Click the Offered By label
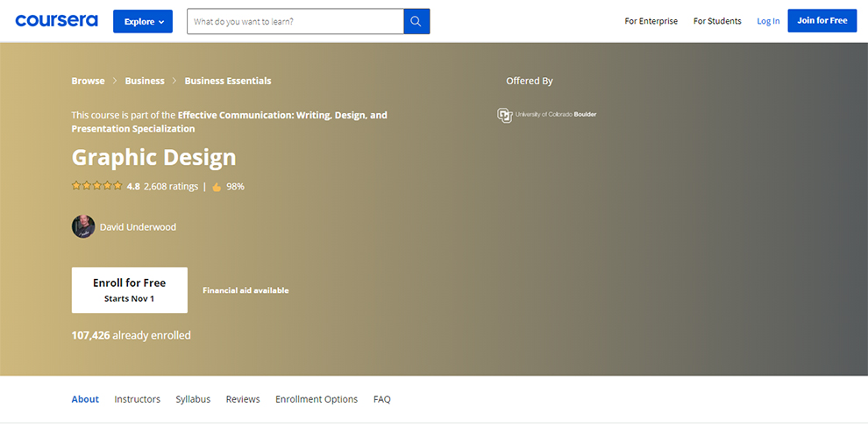This screenshot has width=868, height=429. (x=530, y=81)
